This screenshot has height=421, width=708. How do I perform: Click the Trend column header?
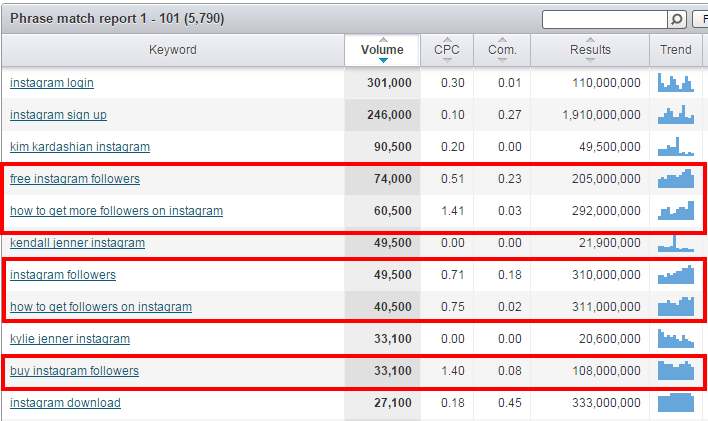(677, 50)
